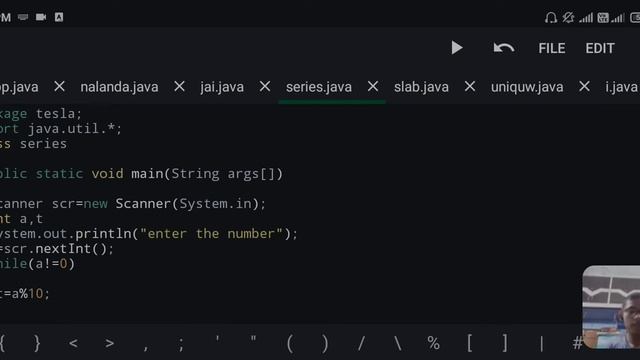Click the "enter the number" string
Screen dimensions: 640x360
[211, 234]
